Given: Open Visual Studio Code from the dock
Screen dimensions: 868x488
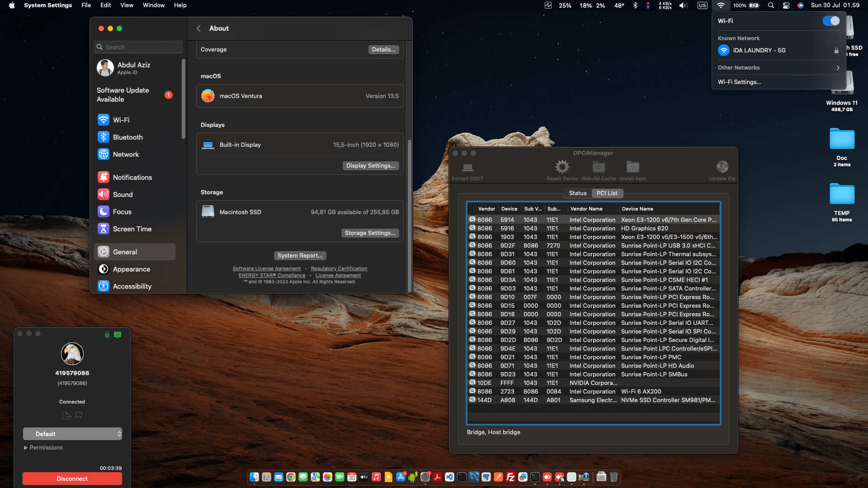Looking at the screenshot, I should pos(449,477).
